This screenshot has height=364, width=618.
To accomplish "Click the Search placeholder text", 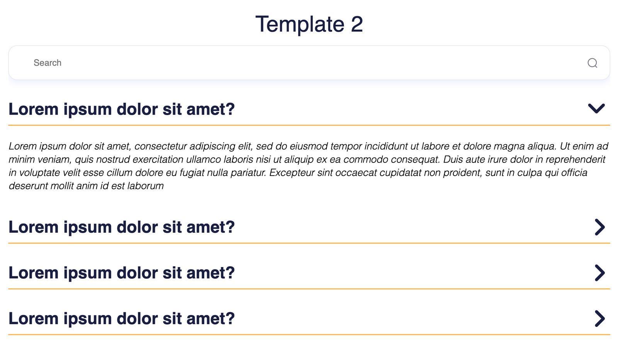I will (x=48, y=63).
